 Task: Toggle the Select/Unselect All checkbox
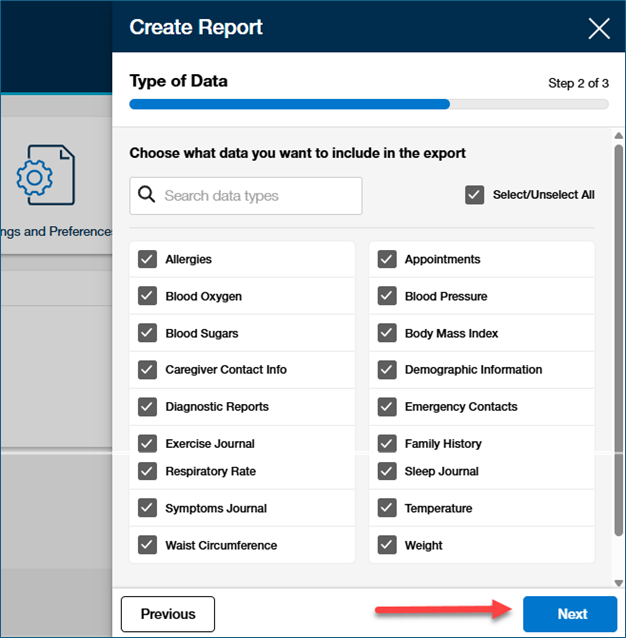(x=475, y=195)
